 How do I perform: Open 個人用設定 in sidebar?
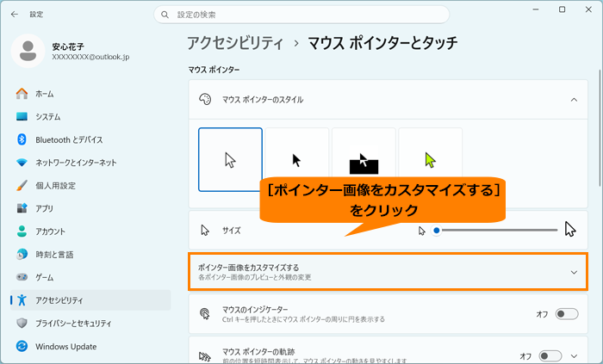click(90, 186)
